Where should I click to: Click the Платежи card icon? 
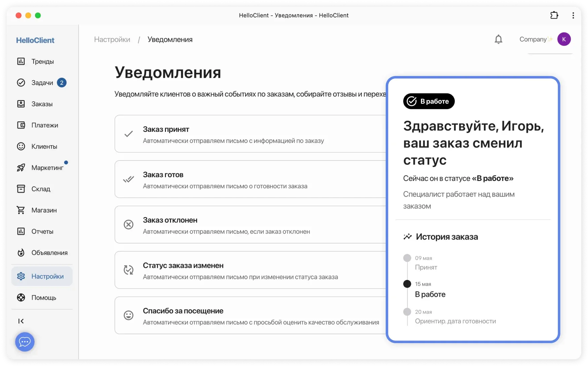(21, 125)
